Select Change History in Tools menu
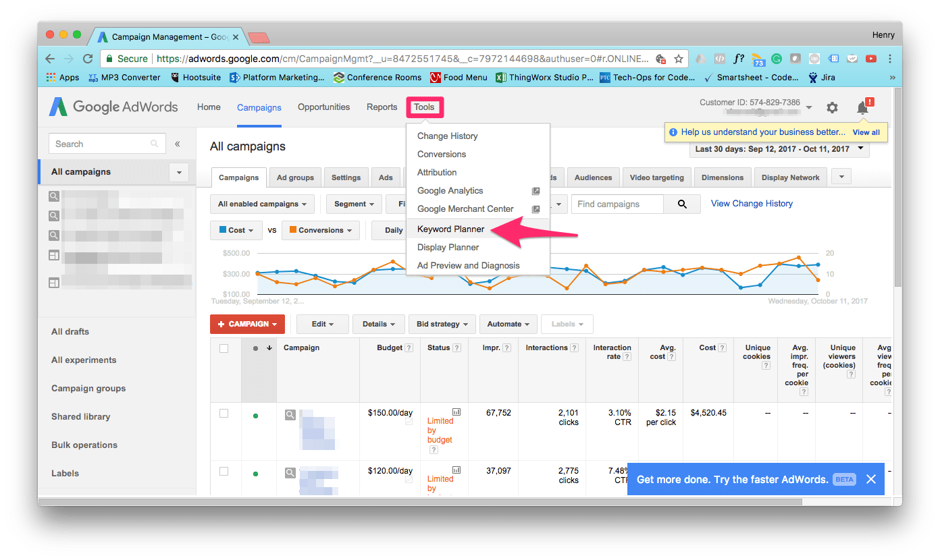The image size is (940, 560). click(x=478, y=136)
